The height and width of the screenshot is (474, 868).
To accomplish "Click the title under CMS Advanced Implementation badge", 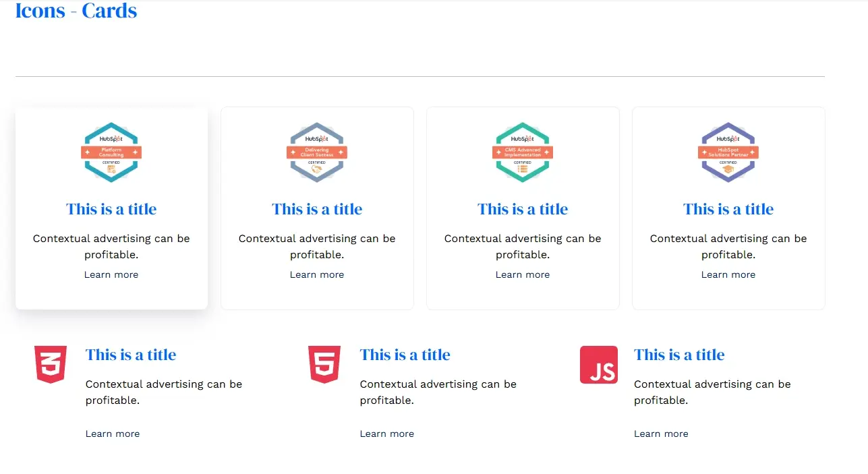I will [523, 209].
